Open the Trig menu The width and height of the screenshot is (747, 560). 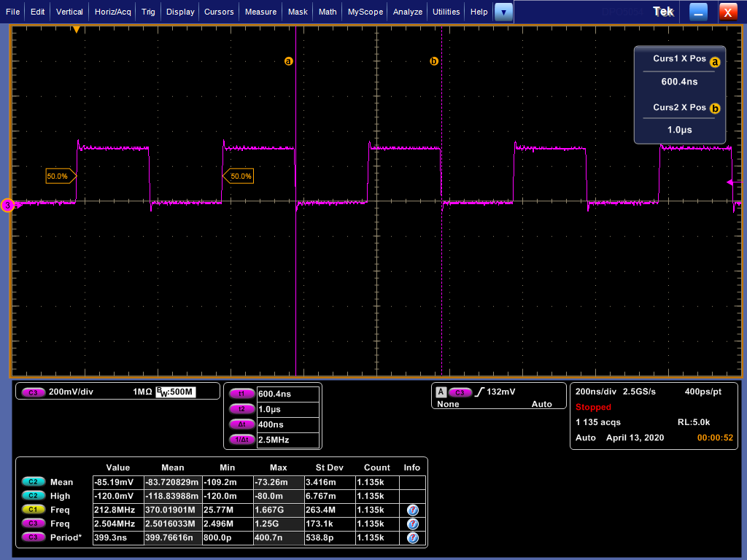click(148, 12)
